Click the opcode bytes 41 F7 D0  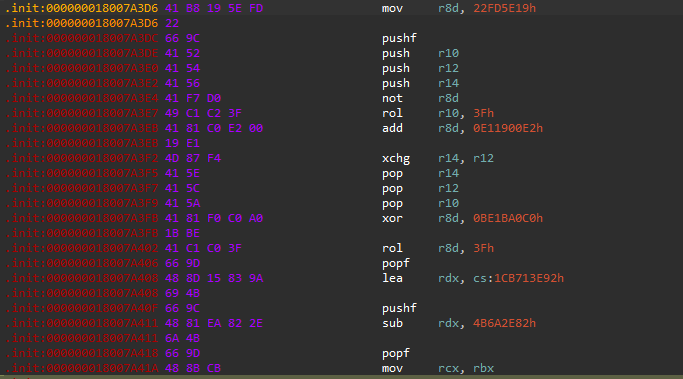click(193, 98)
